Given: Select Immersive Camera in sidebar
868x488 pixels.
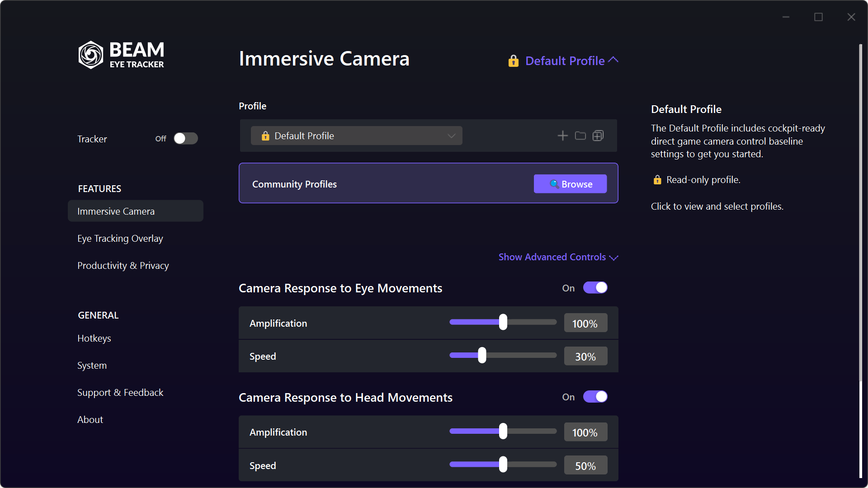Looking at the screenshot, I should click(x=136, y=211).
